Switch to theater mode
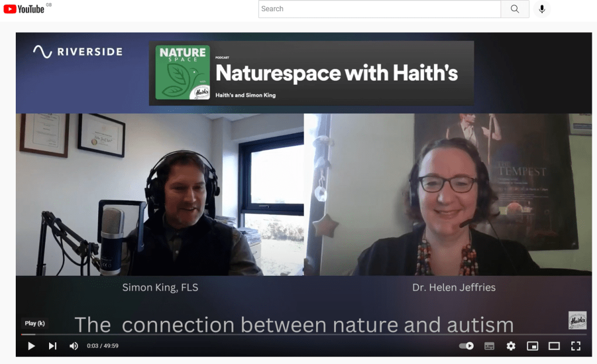This screenshot has width=597, height=364. coord(554,346)
